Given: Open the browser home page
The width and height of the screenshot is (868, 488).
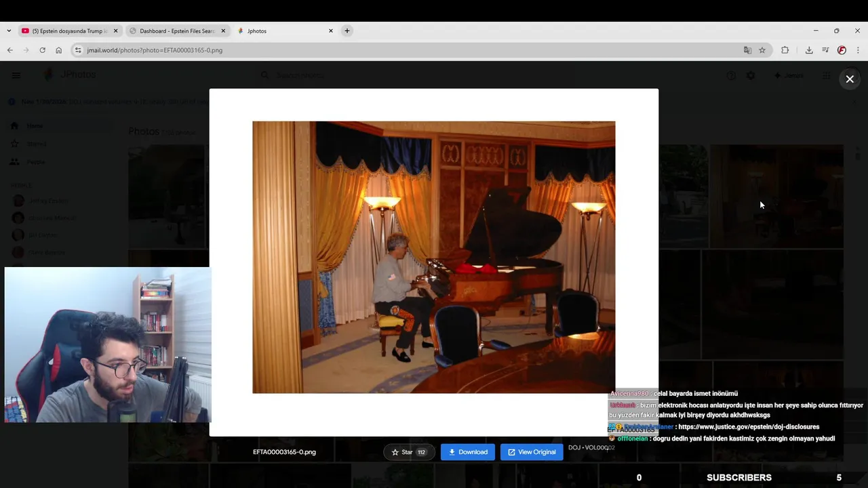Looking at the screenshot, I should pos(59,50).
